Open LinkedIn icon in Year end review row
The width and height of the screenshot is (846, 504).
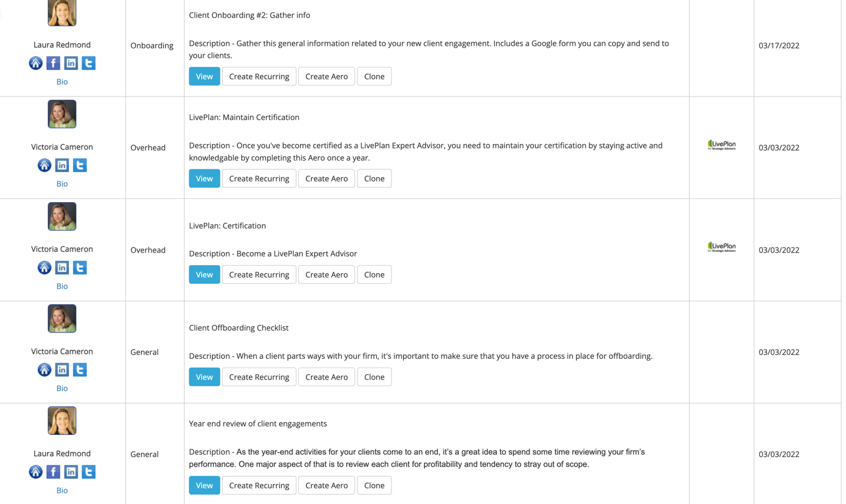tap(71, 472)
